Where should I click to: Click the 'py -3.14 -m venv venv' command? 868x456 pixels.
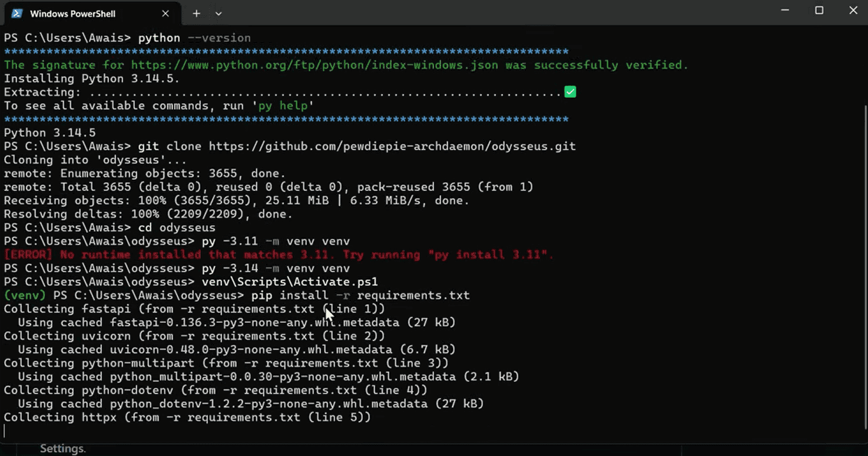pos(276,268)
